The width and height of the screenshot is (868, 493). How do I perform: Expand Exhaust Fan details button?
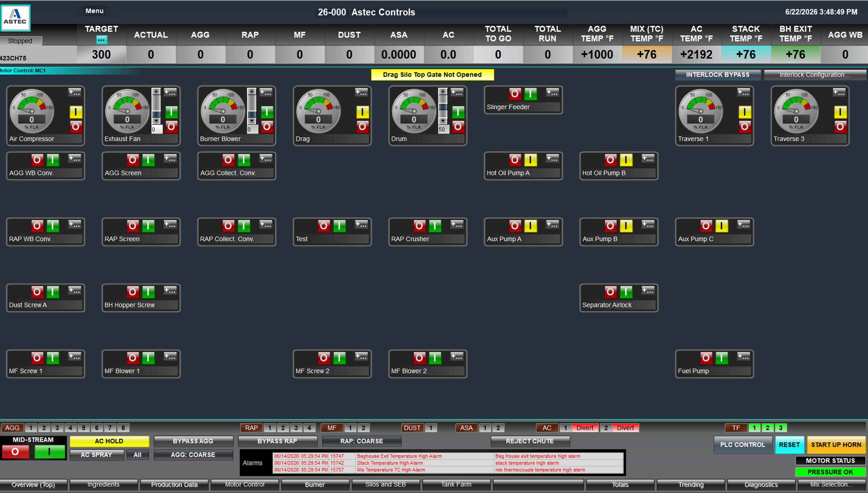click(170, 92)
